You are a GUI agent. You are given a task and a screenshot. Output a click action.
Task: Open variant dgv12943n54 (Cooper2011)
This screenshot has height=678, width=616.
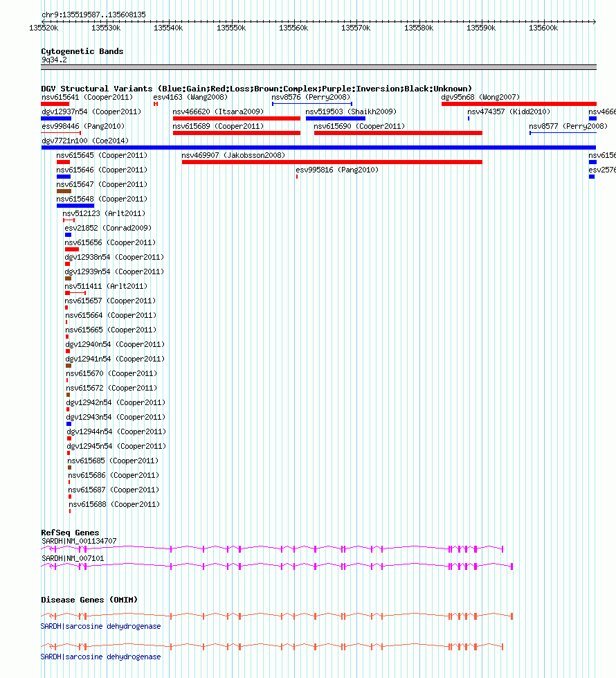pyautogui.click(x=116, y=418)
